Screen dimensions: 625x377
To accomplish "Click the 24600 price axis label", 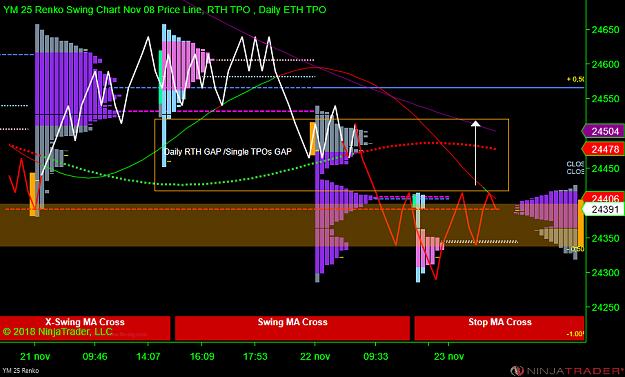I will coord(605,64).
